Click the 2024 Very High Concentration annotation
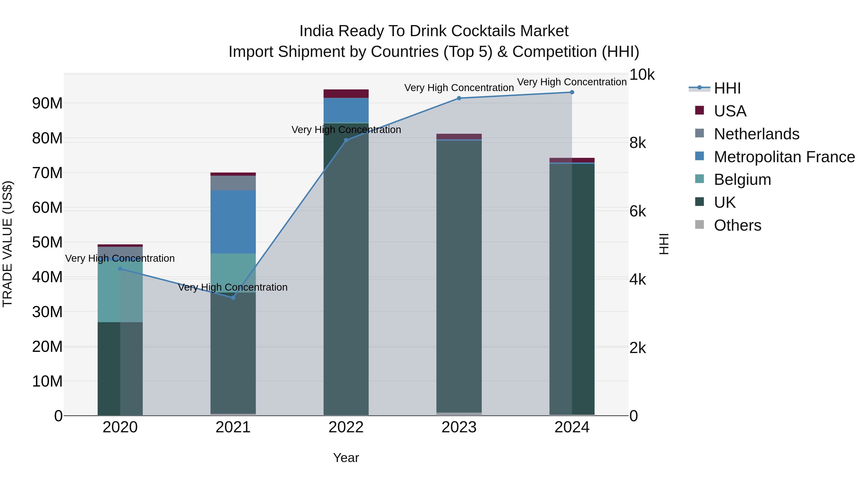The image size is (868, 488). pyautogui.click(x=572, y=82)
